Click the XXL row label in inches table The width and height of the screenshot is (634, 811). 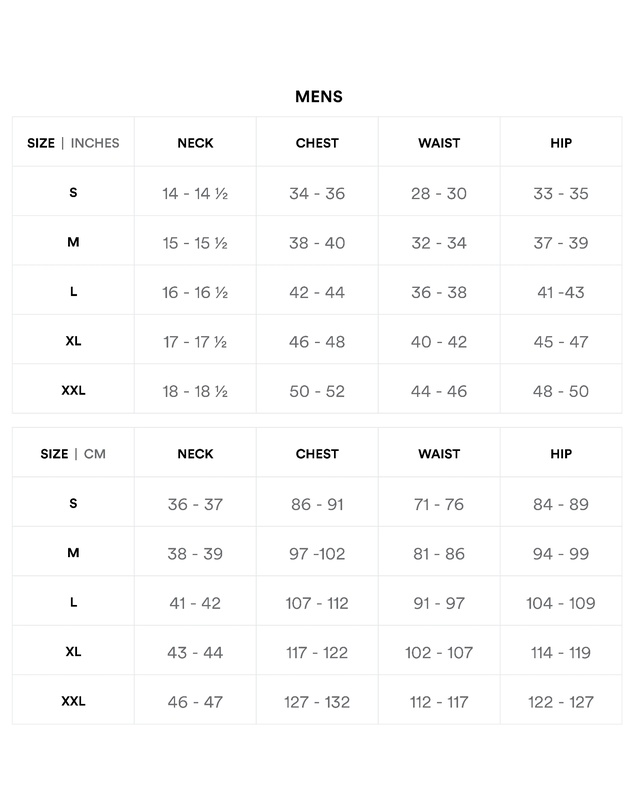(x=73, y=391)
